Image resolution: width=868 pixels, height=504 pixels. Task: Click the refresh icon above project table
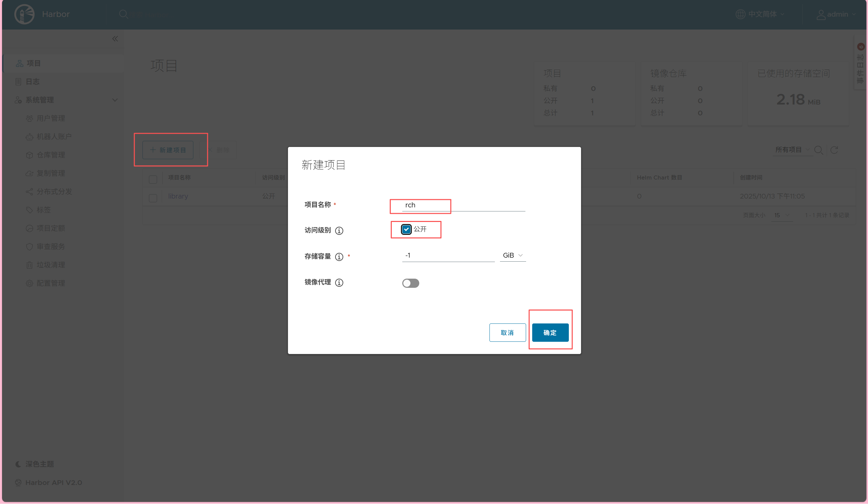tap(834, 150)
